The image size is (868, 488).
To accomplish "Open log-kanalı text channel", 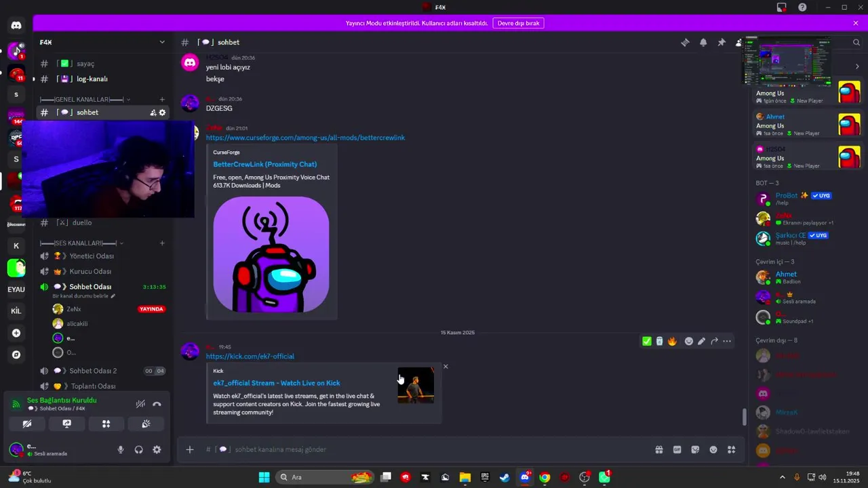I will [102, 79].
